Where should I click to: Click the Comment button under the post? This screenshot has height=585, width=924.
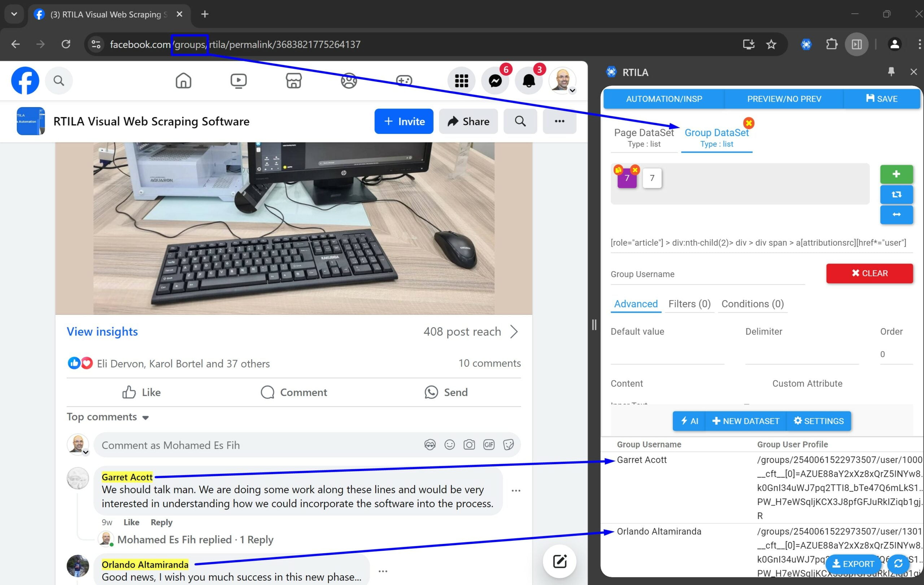[293, 392]
